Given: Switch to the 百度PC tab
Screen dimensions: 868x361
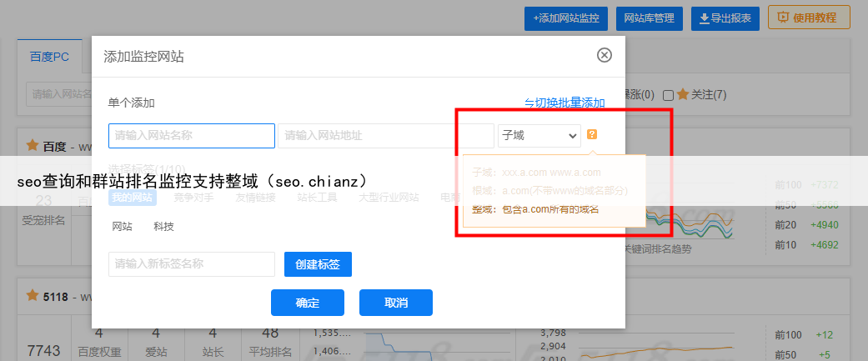Looking at the screenshot, I should (50, 58).
